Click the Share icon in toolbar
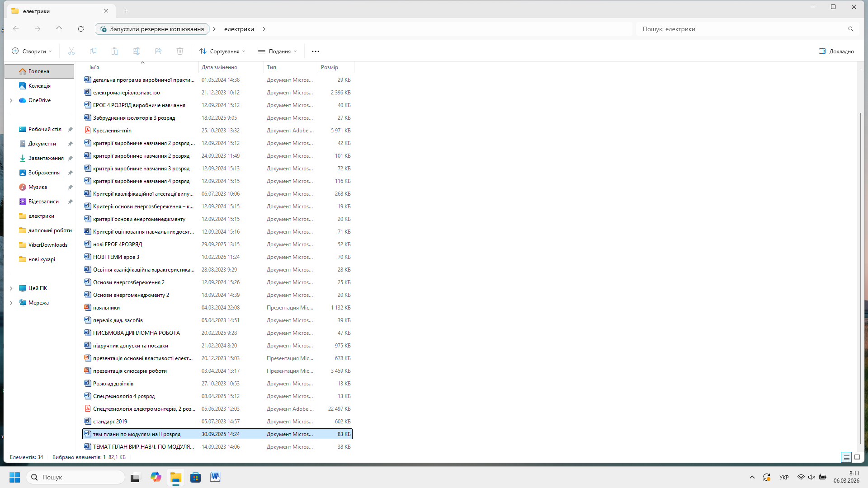Viewport: 868px width, 488px height. pos(158,51)
